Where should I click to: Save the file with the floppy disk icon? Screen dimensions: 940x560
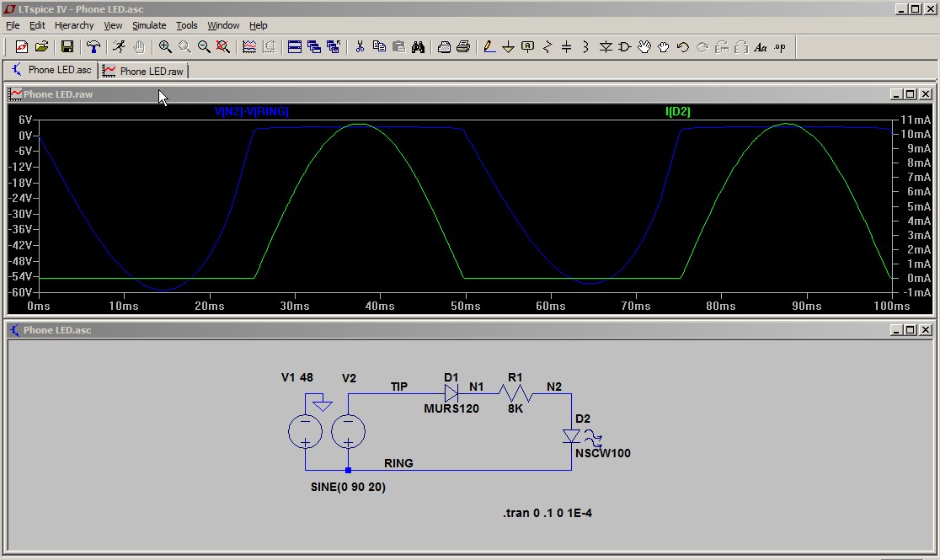(x=67, y=47)
